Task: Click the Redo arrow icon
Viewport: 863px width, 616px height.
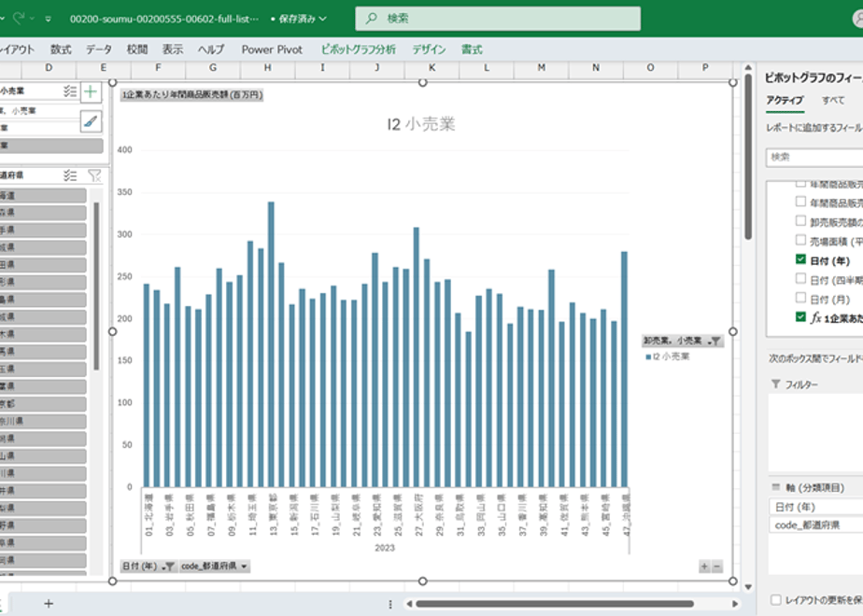Action: click(19, 18)
